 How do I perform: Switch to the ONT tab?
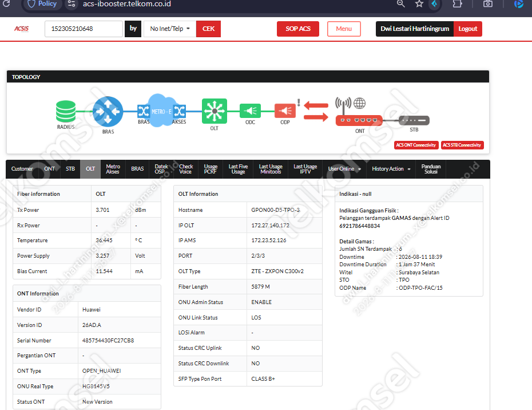click(49, 169)
